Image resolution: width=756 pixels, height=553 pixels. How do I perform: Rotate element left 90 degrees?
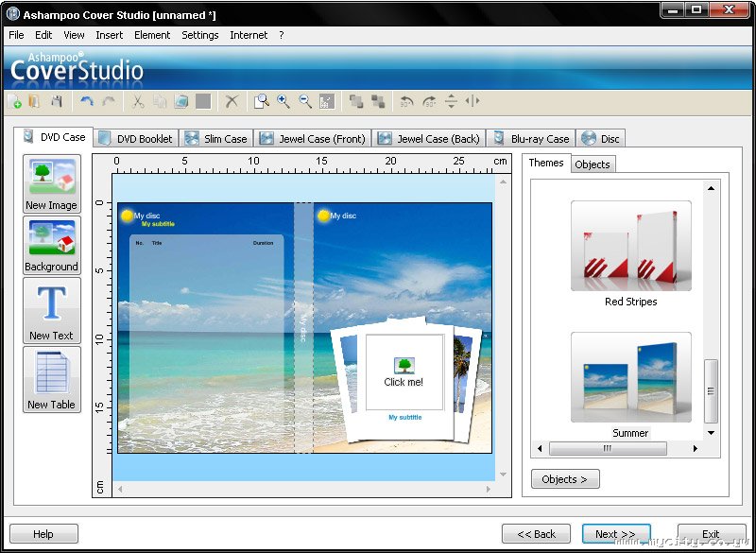pyautogui.click(x=407, y=101)
